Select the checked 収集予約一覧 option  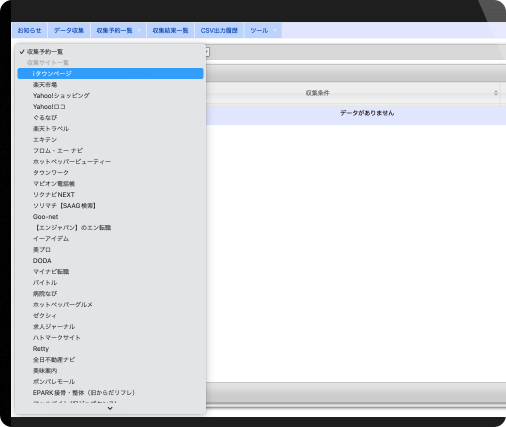click(110, 52)
